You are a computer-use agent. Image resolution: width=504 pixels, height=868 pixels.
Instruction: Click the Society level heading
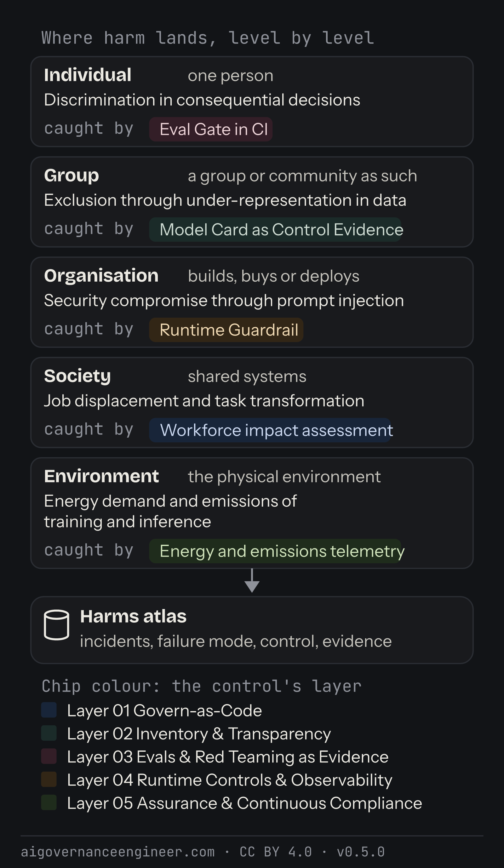(77, 376)
